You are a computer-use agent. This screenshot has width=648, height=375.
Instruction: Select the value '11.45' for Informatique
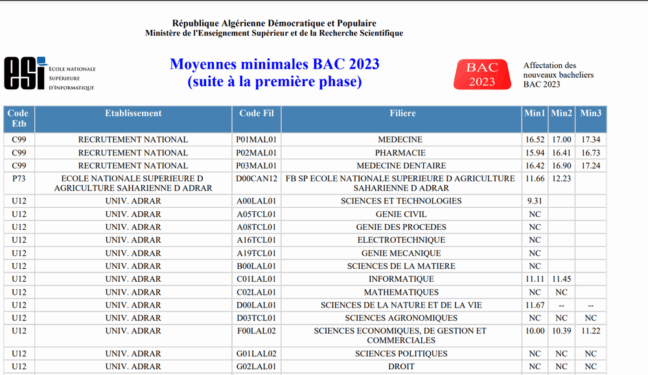(x=561, y=279)
